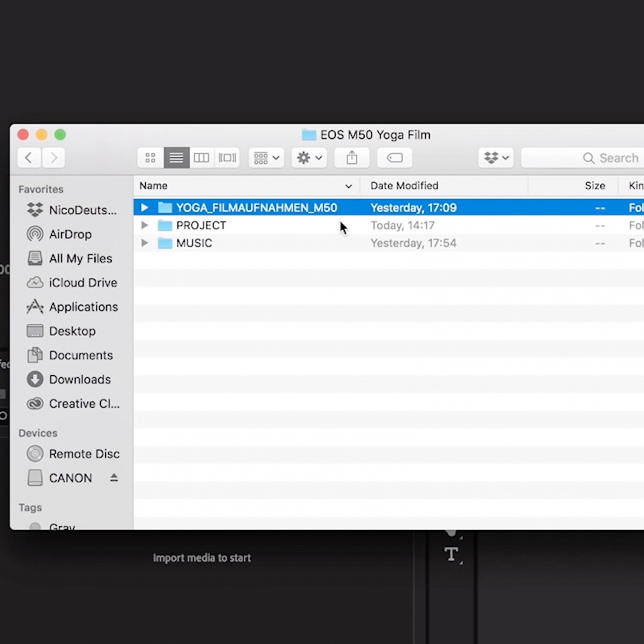
Task: Click the Today, 14:17 date cell
Action: pos(402,225)
